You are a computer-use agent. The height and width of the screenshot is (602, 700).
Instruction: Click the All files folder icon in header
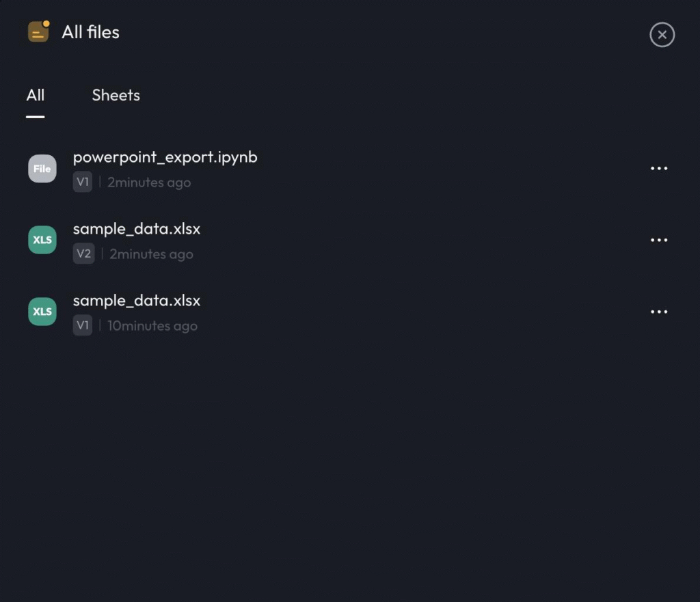(38, 31)
